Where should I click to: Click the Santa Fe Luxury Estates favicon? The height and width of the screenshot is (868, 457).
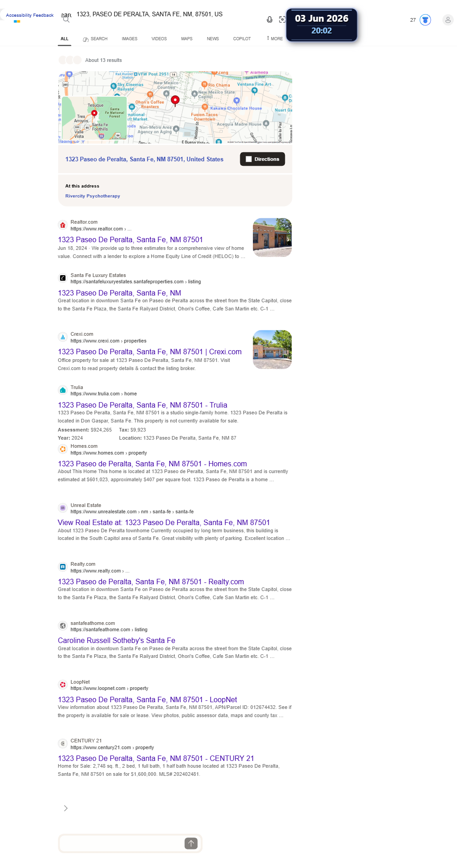pos(63,278)
